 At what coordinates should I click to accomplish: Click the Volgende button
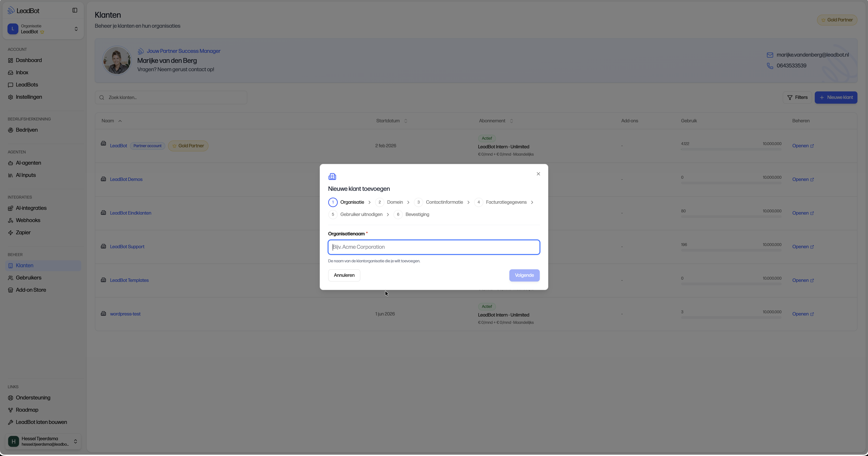(524, 275)
